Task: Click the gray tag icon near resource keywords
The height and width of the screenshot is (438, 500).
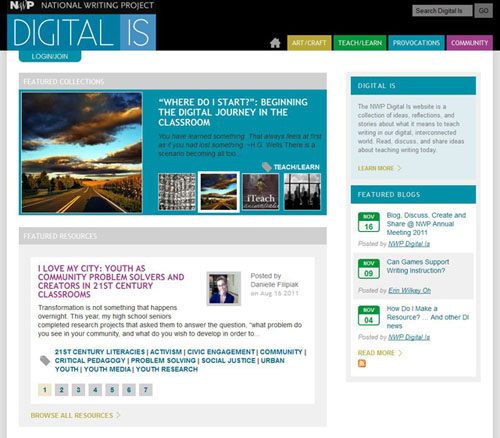Action: tap(45, 360)
